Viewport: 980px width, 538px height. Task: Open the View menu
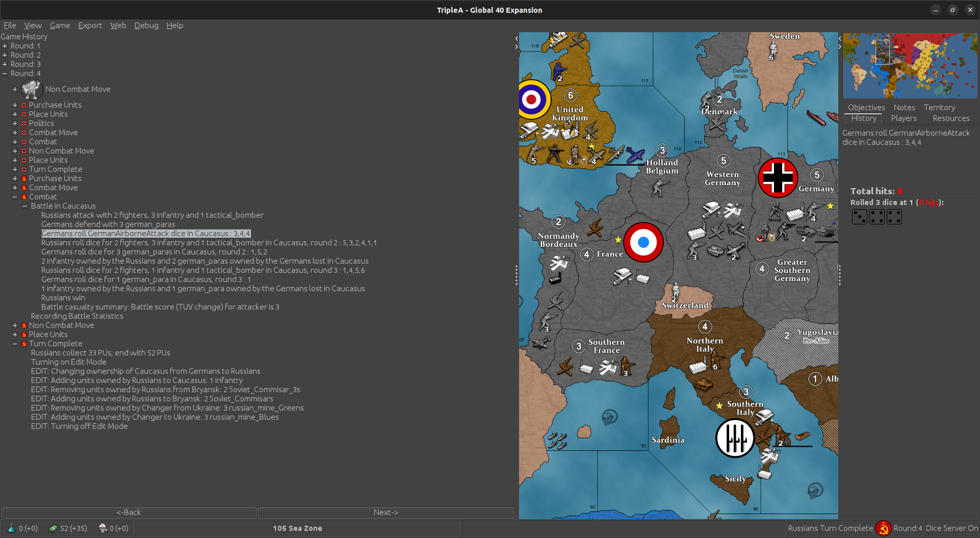(x=33, y=25)
